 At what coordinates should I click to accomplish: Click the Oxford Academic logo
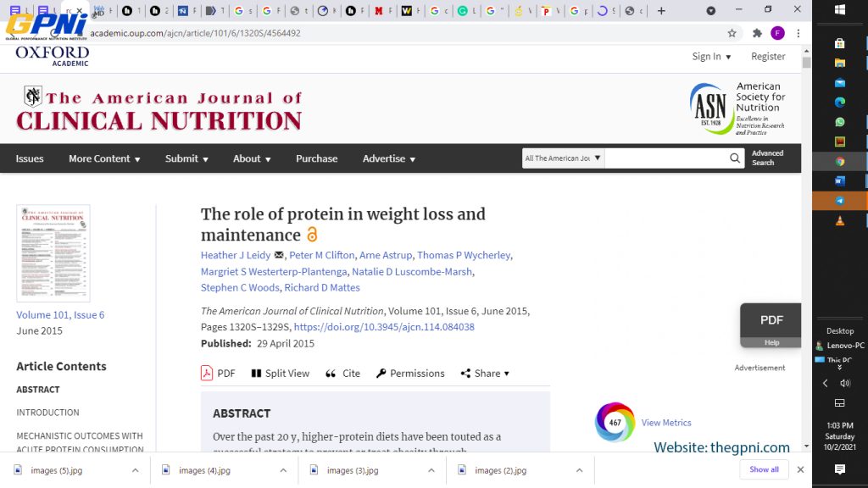click(x=53, y=56)
